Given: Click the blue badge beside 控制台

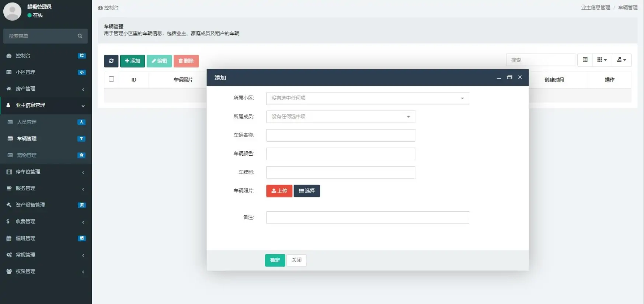Looking at the screenshot, I should [x=82, y=56].
